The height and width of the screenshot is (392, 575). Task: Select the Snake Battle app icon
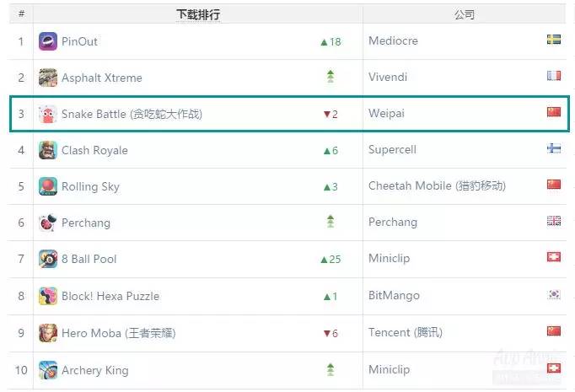48,114
